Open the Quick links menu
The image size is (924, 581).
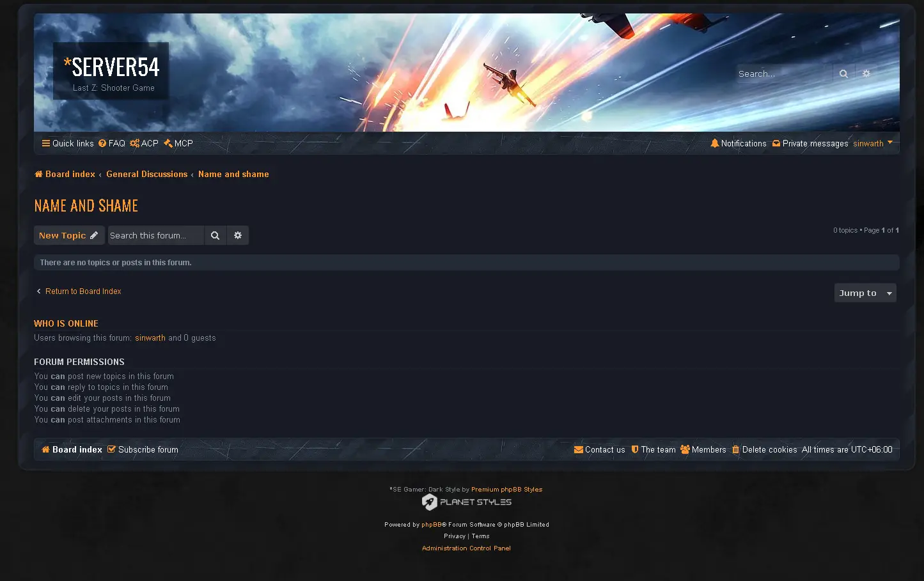pos(68,143)
